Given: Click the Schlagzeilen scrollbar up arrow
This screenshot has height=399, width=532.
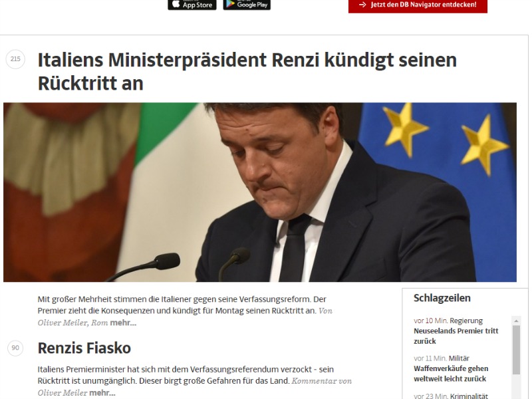Looking at the screenshot, I should click(x=516, y=321).
